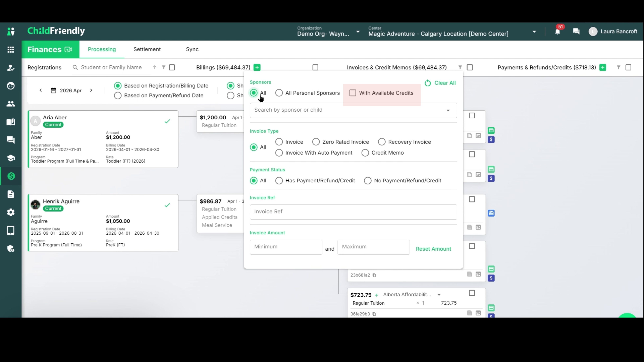Click the Reset Amount link
This screenshot has height=362, width=644.
(433, 249)
